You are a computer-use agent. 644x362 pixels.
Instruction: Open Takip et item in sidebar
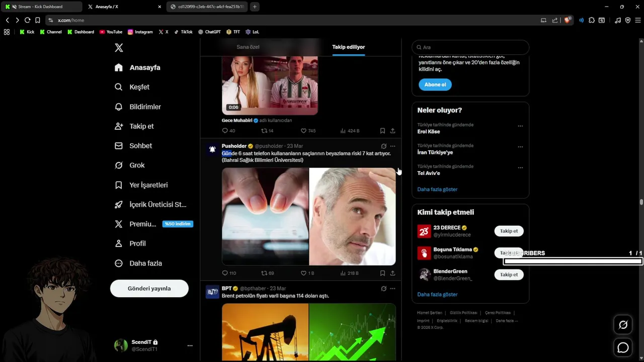coord(134,126)
